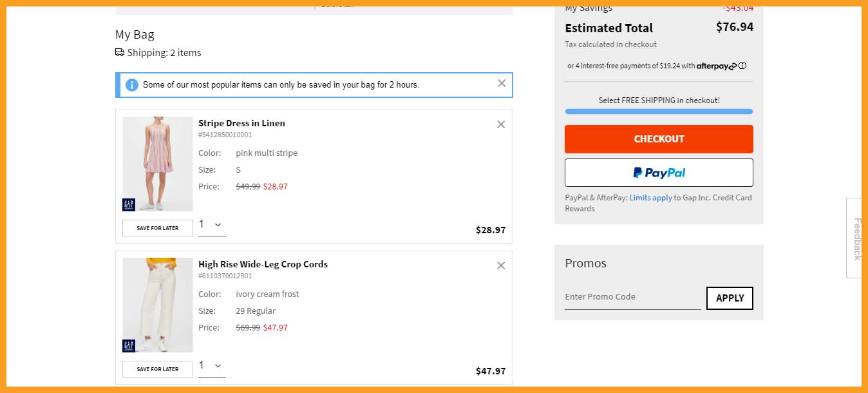This screenshot has height=393, width=868.
Task: Save Wide-Leg Crop Cords for later
Action: 158,369
